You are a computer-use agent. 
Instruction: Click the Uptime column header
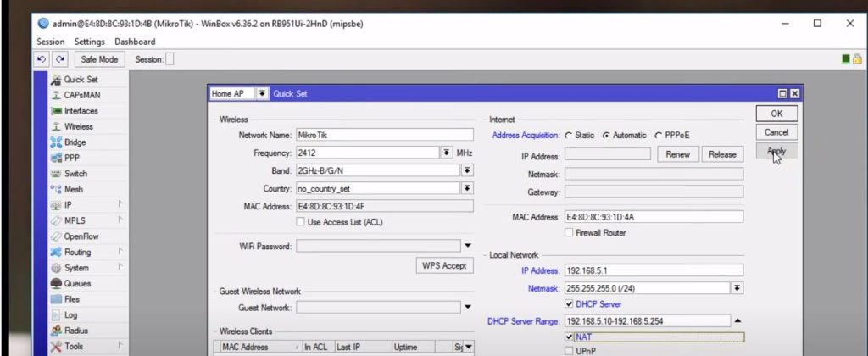click(413, 347)
